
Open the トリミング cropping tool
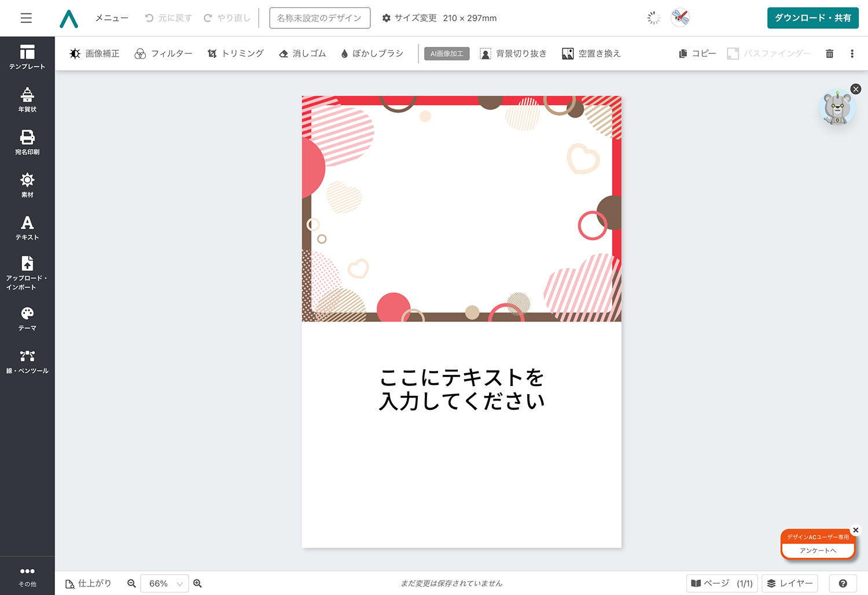point(235,53)
